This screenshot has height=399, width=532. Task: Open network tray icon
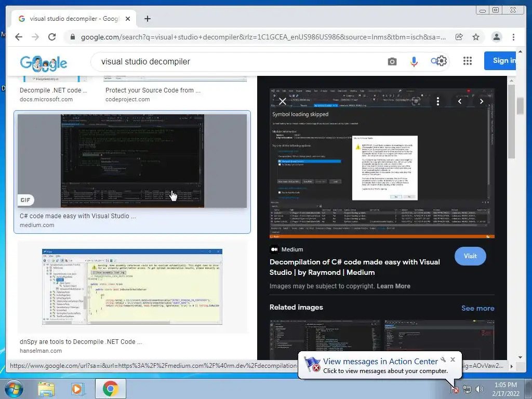pyautogui.click(x=467, y=389)
